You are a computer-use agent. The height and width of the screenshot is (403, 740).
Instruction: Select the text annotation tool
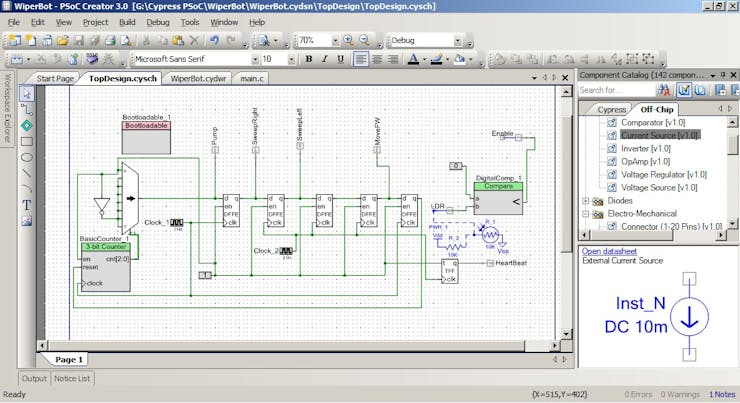pyautogui.click(x=27, y=205)
